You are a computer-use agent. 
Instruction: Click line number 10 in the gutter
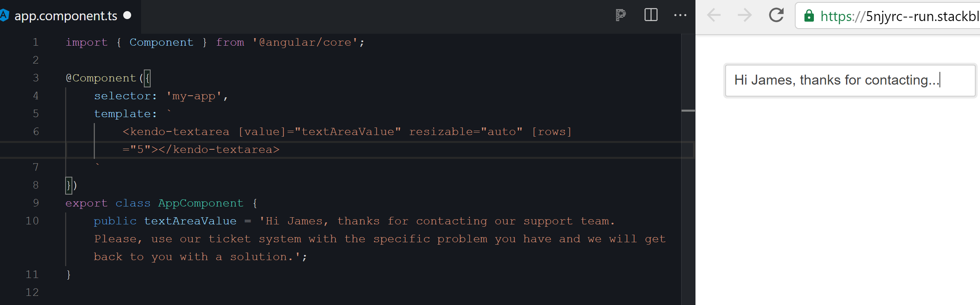click(x=32, y=221)
